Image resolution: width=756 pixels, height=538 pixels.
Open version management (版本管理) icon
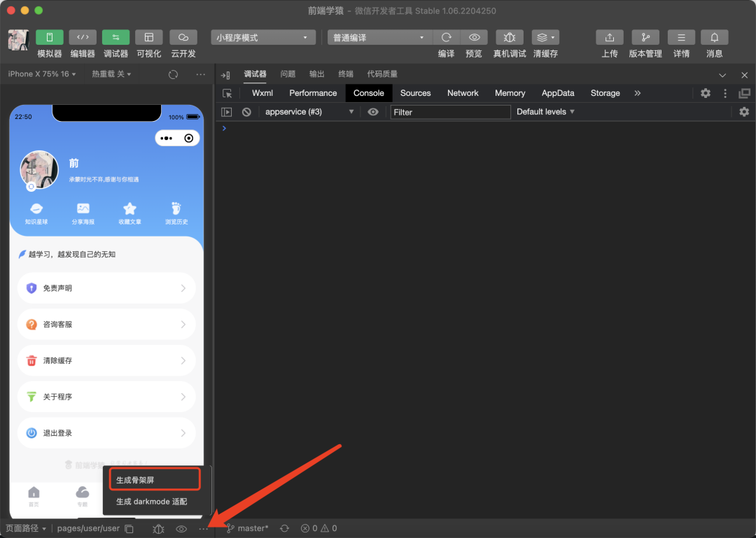coord(645,38)
